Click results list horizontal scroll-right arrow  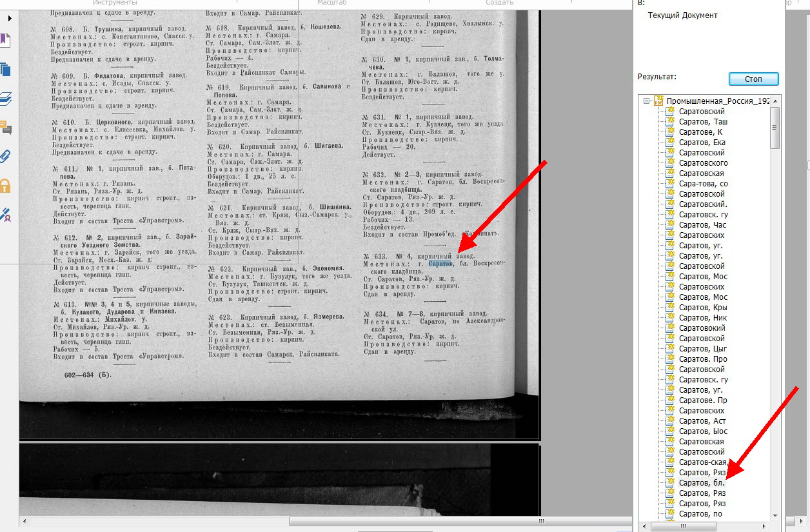click(x=765, y=526)
